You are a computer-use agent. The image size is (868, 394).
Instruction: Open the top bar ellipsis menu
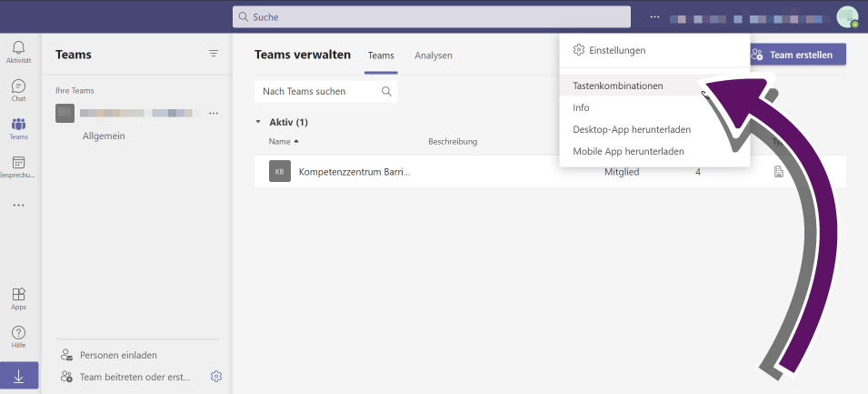655,17
